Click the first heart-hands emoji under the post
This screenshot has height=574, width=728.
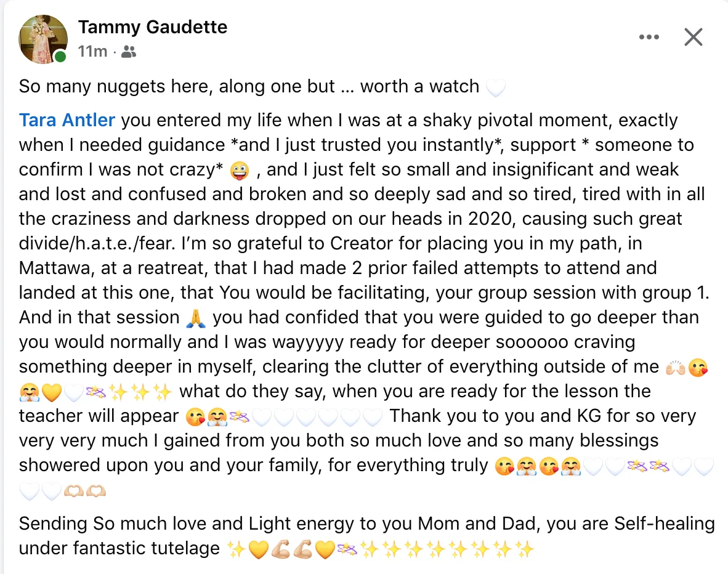tap(73, 491)
